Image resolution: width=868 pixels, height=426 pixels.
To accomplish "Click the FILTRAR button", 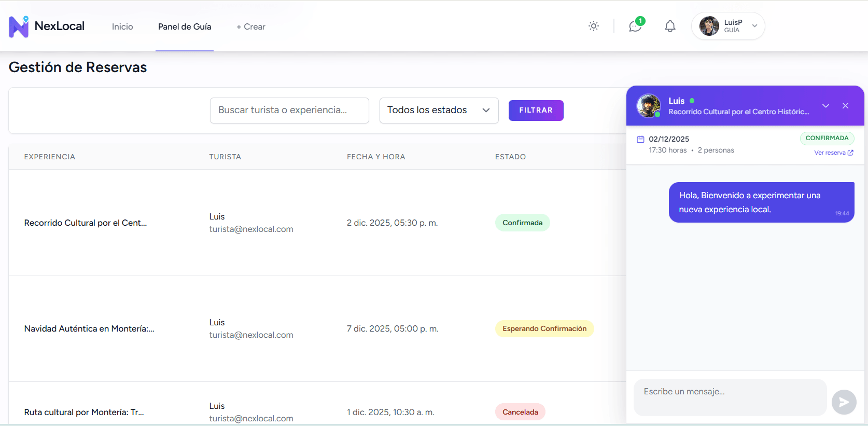I will (x=536, y=111).
